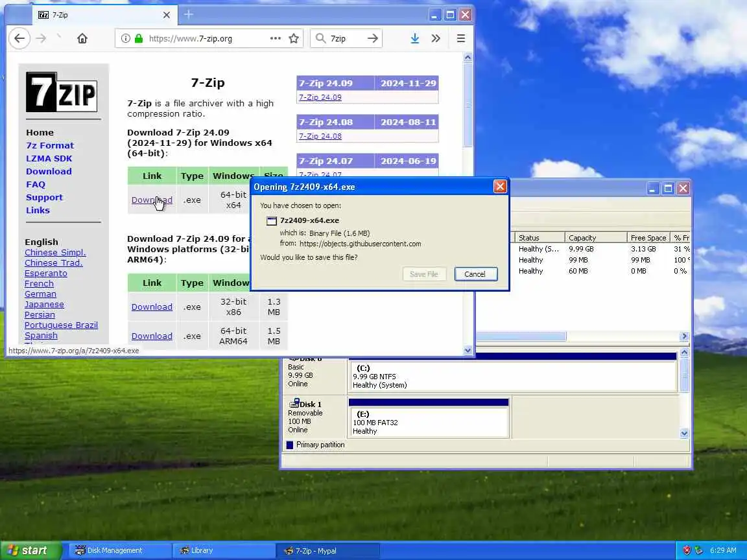Image resolution: width=747 pixels, height=560 pixels.
Task: Select the Disk 1 removable disk label
Action: point(314,417)
